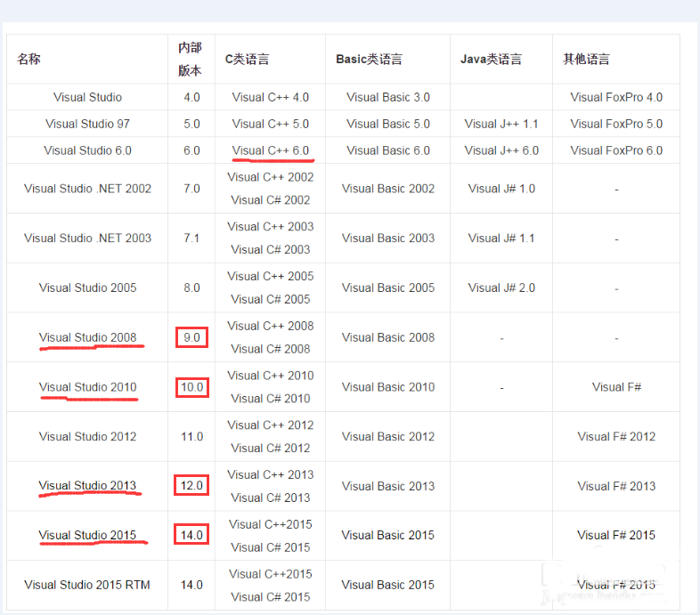Image resolution: width=700 pixels, height=615 pixels.
Task: Click internal version 8.0 value
Action: (192, 287)
